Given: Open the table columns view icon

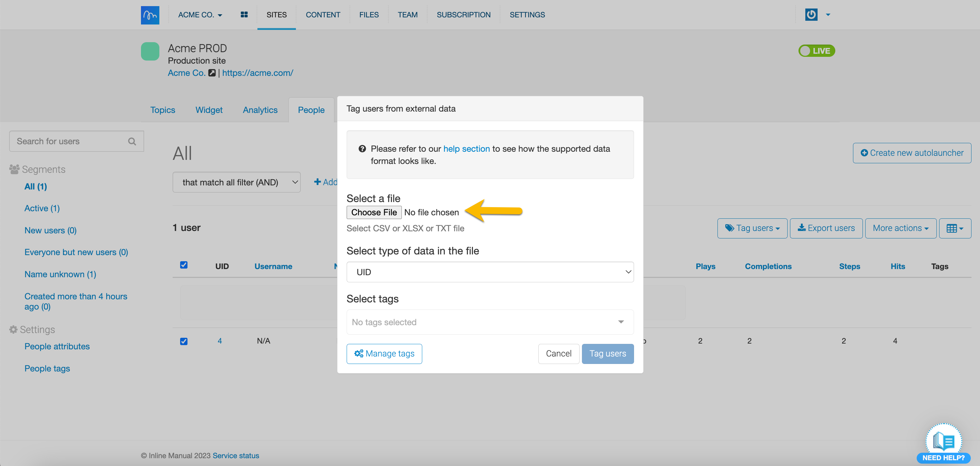Looking at the screenshot, I should click(x=954, y=228).
